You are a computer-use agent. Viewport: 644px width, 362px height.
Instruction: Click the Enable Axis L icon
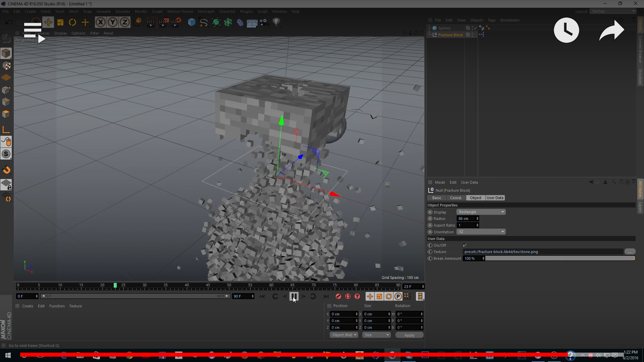[x=6, y=130]
